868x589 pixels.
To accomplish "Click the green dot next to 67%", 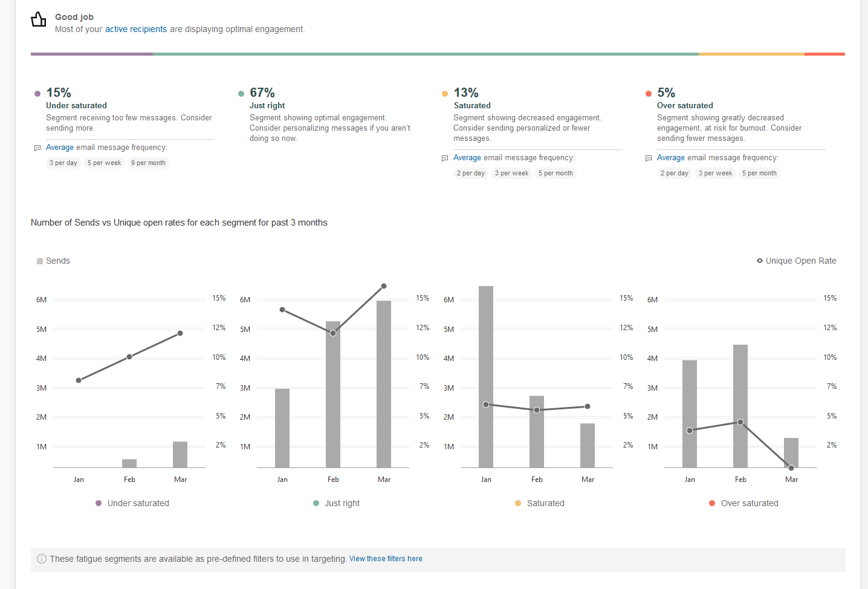I will (241, 94).
